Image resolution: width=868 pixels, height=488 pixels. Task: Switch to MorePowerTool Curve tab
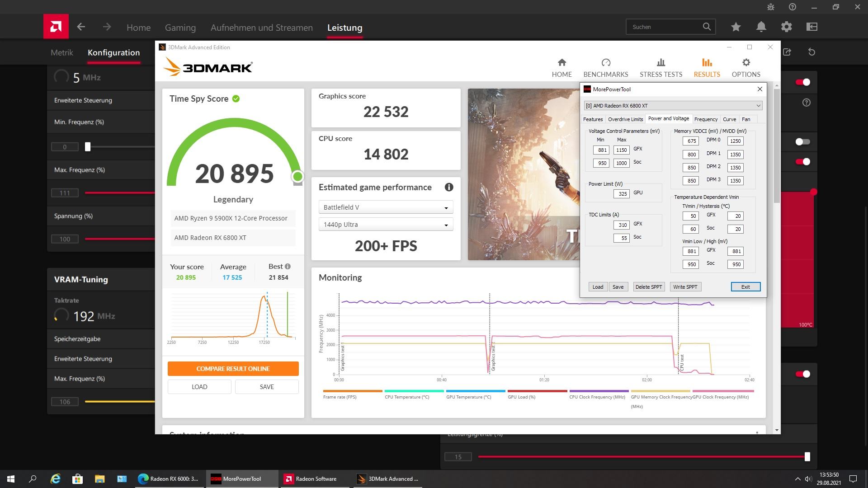tap(729, 119)
